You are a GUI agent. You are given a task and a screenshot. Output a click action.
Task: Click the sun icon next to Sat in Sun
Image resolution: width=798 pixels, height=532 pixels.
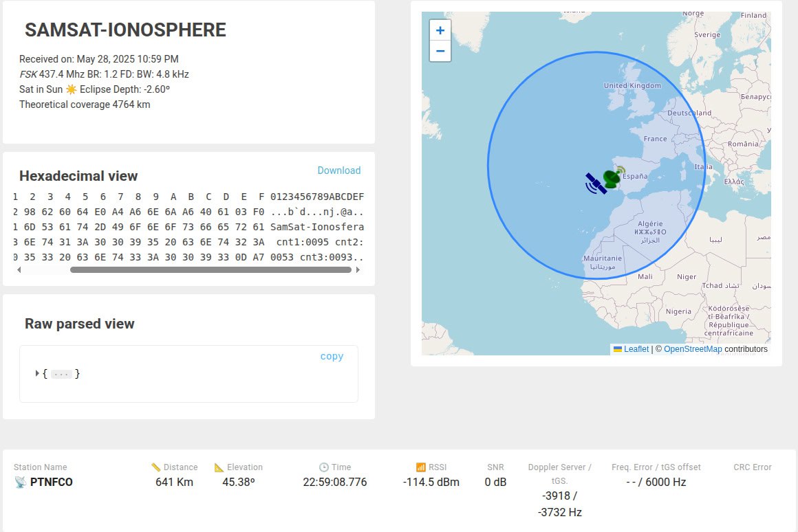72,89
